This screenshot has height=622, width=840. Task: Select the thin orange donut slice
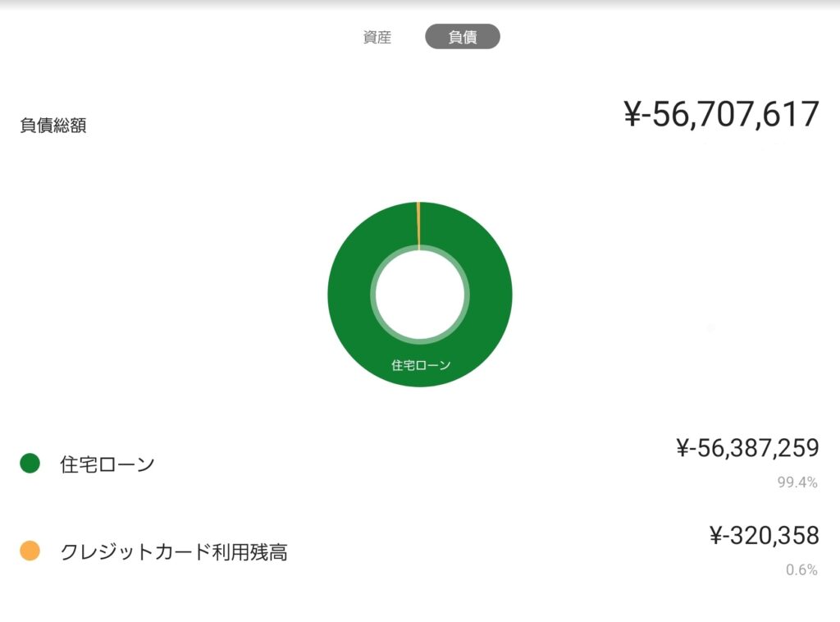click(x=418, y=223)
